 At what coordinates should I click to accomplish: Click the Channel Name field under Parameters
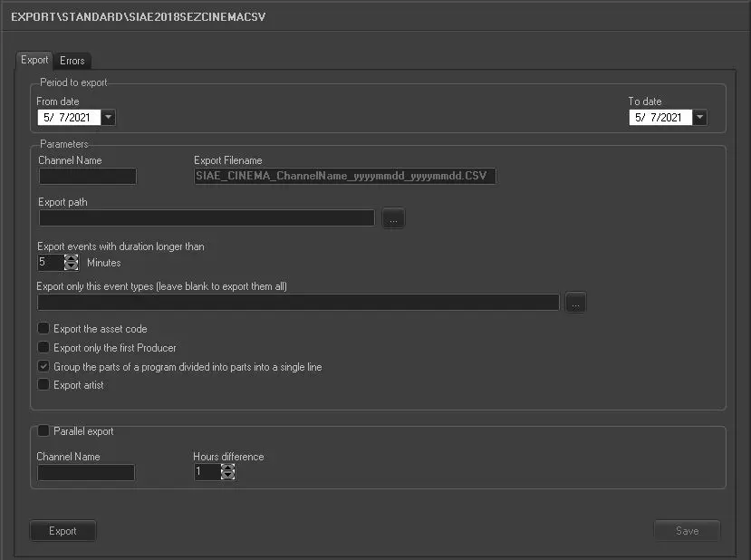click(x=87, y=177)
